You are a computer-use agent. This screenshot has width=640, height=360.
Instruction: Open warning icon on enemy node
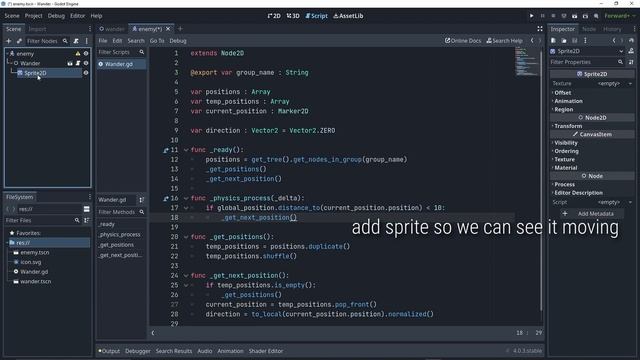[x=78, y=53]
